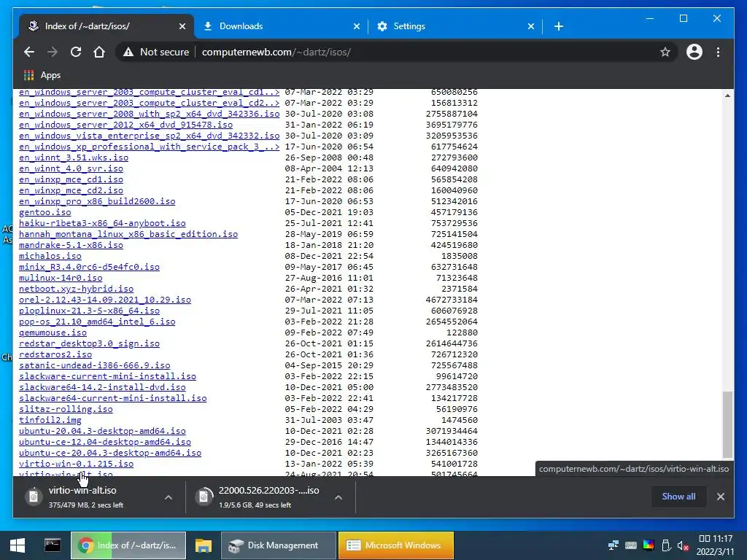747x560 pixels.
Task: Open ubuntu-20.04.3-desktop-amd64.iso link
Action: [102, 432]
